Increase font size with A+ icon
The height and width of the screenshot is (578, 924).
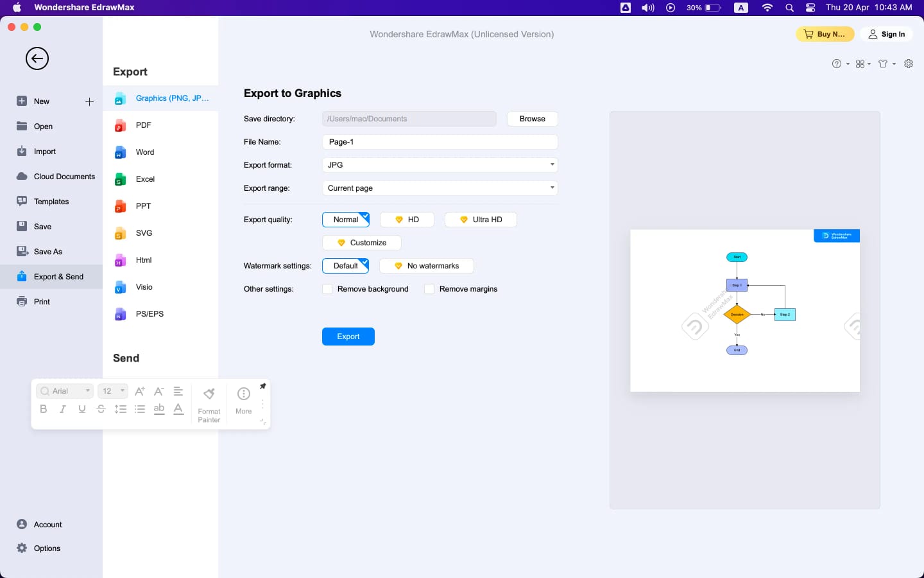(140, 391)
